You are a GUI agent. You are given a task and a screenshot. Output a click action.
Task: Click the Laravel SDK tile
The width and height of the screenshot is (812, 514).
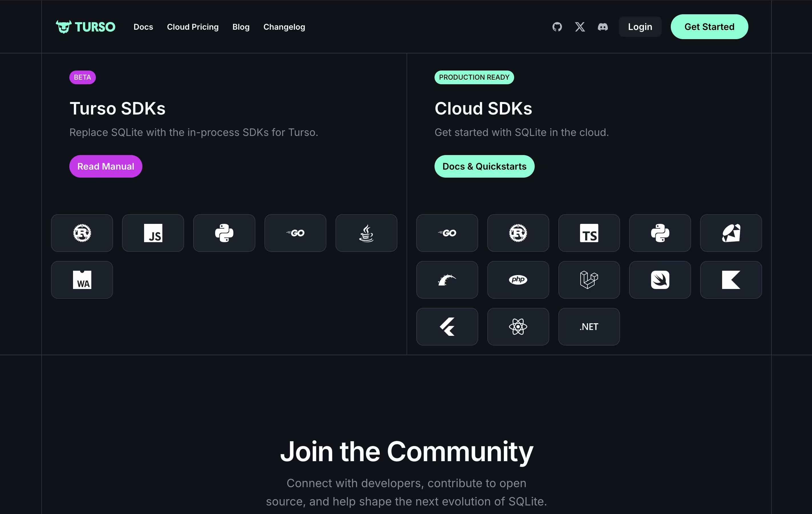click(589, 280)
